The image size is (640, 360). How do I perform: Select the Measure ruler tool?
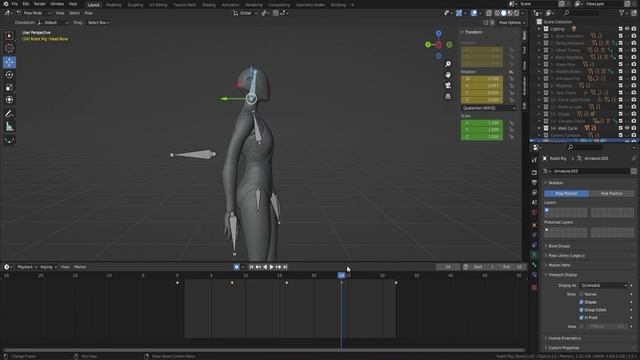9,127
